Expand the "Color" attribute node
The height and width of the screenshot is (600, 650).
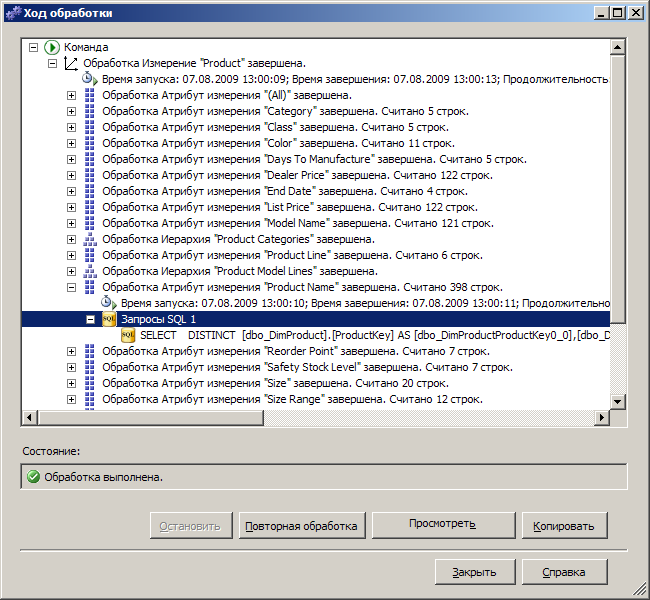[72, 143]
